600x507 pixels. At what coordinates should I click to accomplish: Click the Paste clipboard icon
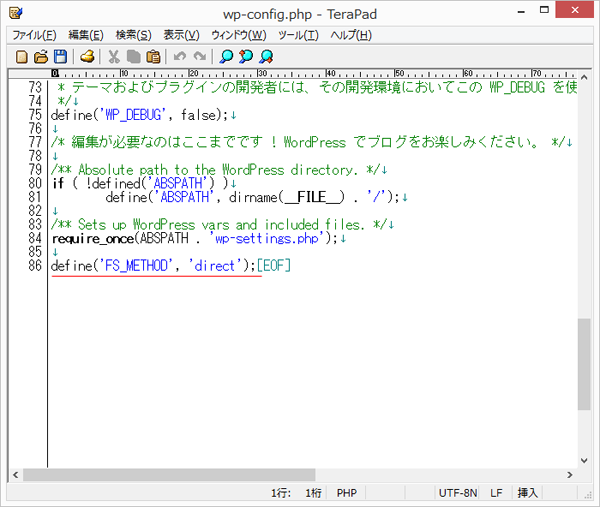click(153, 57)
